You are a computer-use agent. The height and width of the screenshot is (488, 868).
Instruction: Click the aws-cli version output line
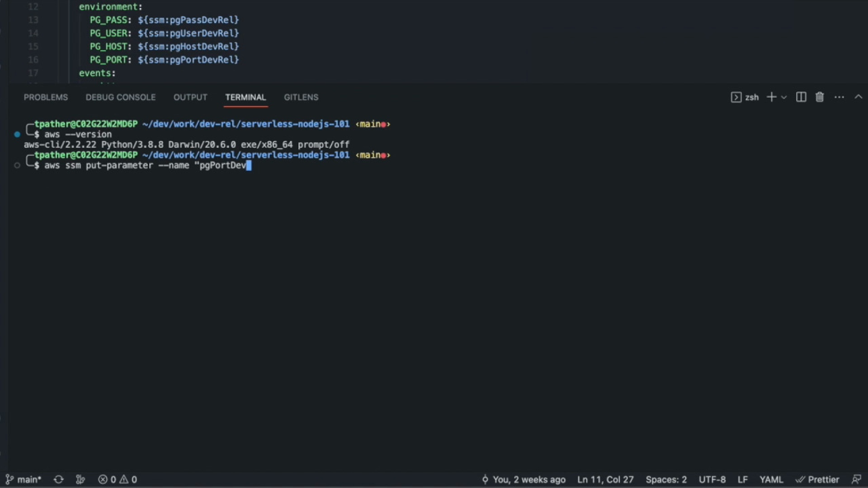186,145
